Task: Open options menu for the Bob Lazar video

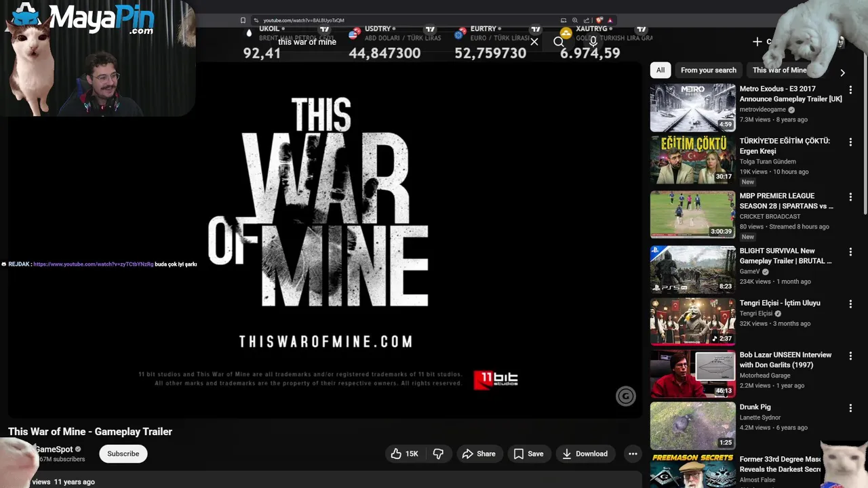Action: click(850, 357)
